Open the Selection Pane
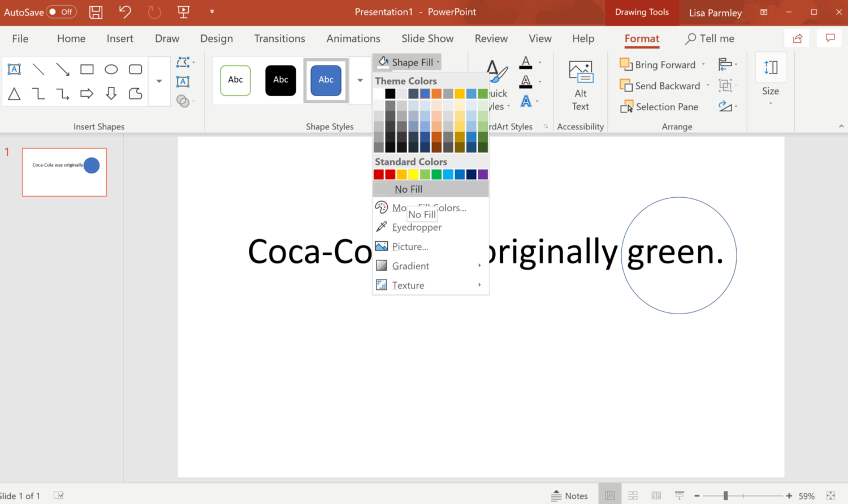The width and height of the screenshot is (848, 504). pos(659,107)
